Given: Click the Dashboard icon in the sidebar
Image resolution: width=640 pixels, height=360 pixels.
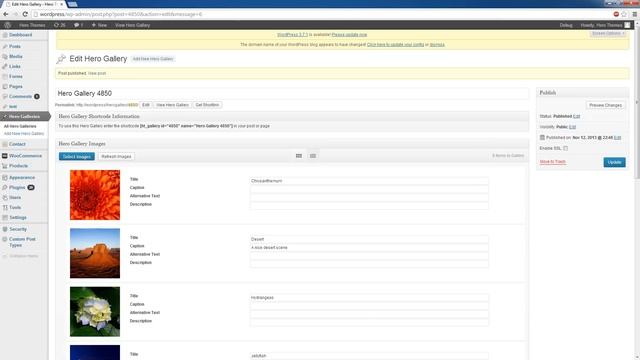Looking at the screenshot, I should point(5,35).
